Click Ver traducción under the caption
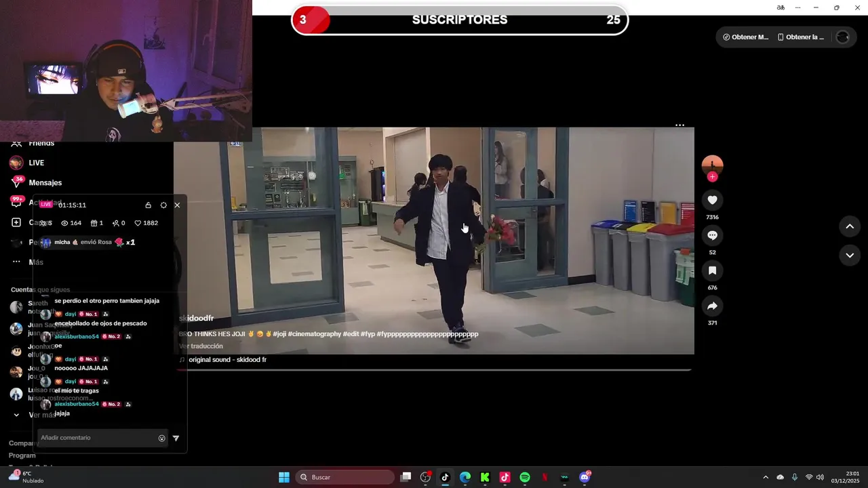Viewport: 868px width, 488px height. click(201, 346)
